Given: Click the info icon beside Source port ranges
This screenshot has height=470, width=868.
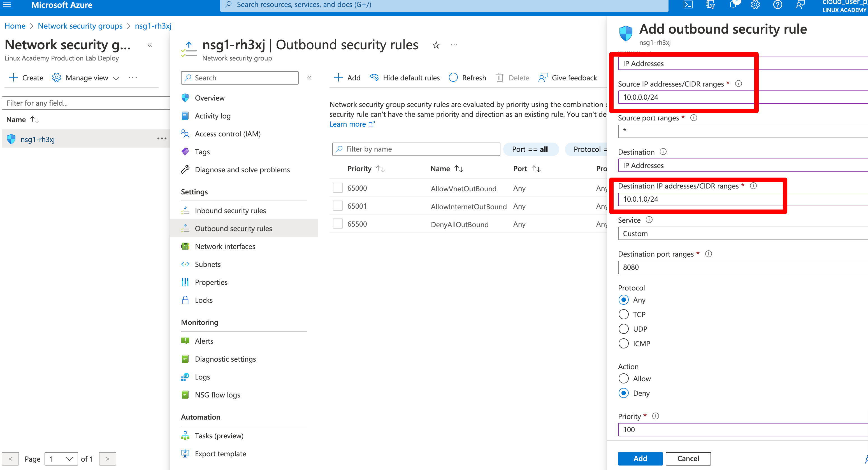Looking at the screenshot, I should [x=693, y=118].
